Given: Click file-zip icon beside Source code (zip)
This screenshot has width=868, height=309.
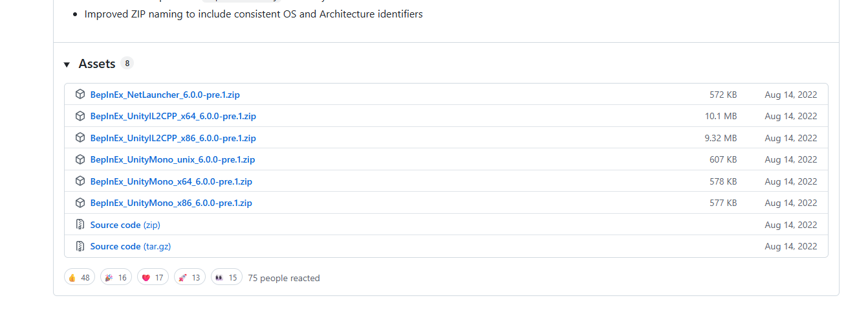Looking at the screenshot, I should (x=80, y=225).
